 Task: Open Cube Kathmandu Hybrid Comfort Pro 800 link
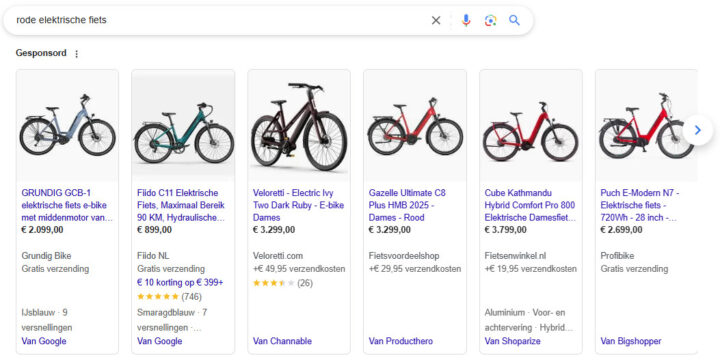pyautogui.click(x=530, y=205)
